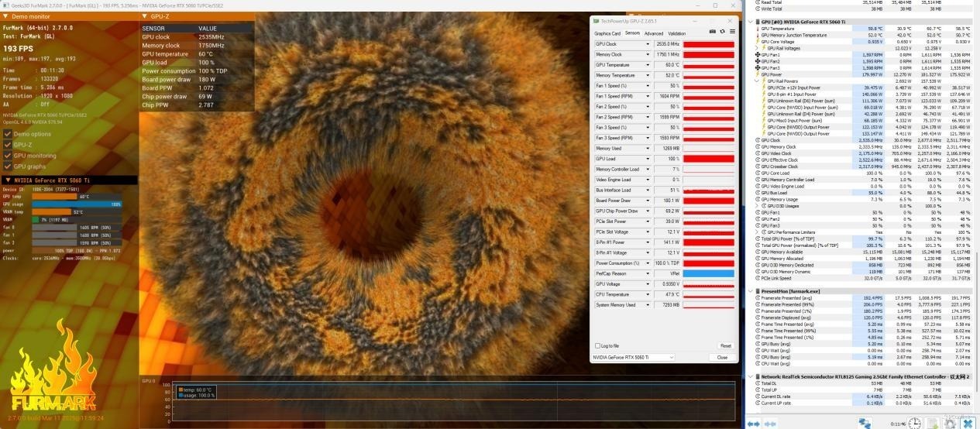The width and height of the screenshot is (980, 429).
Task: Switch to the Graphics Card tab
Action: pos(607,33)
